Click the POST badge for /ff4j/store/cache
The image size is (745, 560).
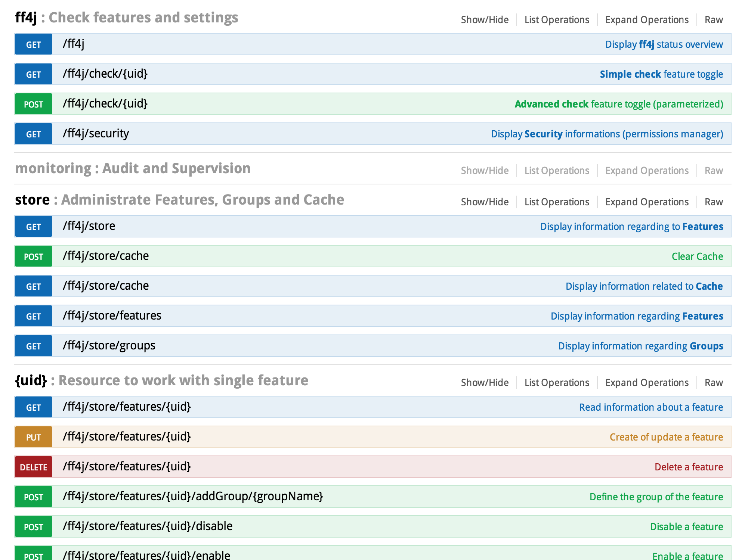click(x=33, y=256)
